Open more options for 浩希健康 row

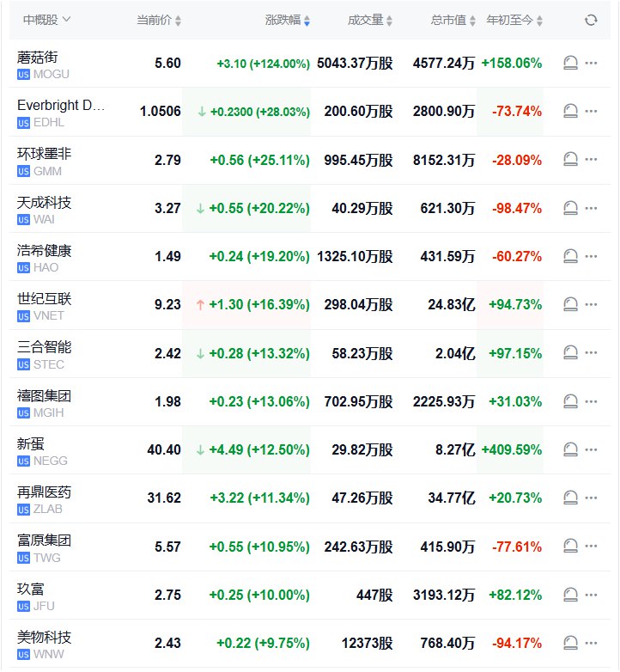[x=591, y=256]
